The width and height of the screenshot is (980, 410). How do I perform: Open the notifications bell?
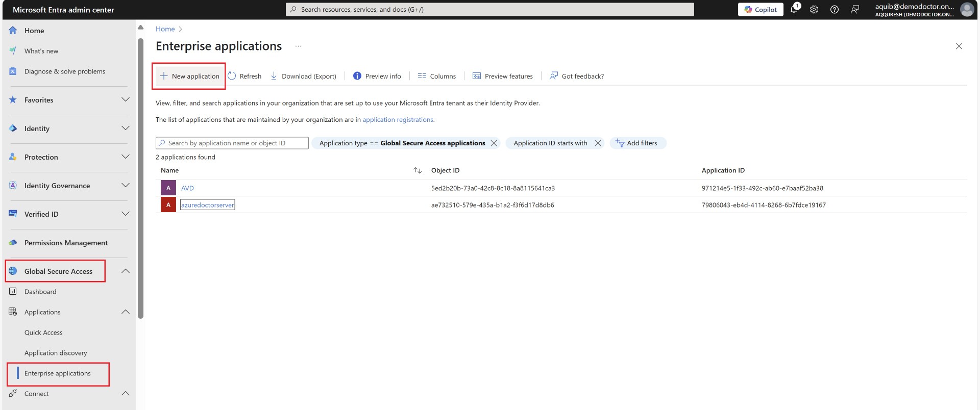[794, 9]
